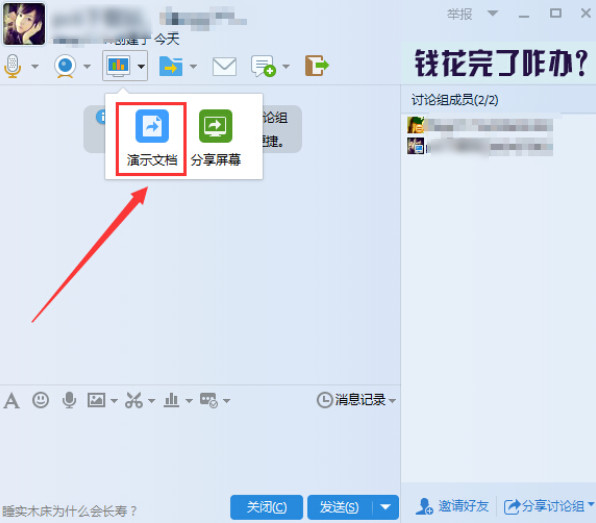596x523 pixels.
Task: Expand the file transfer options arrow
Action: 193,67
